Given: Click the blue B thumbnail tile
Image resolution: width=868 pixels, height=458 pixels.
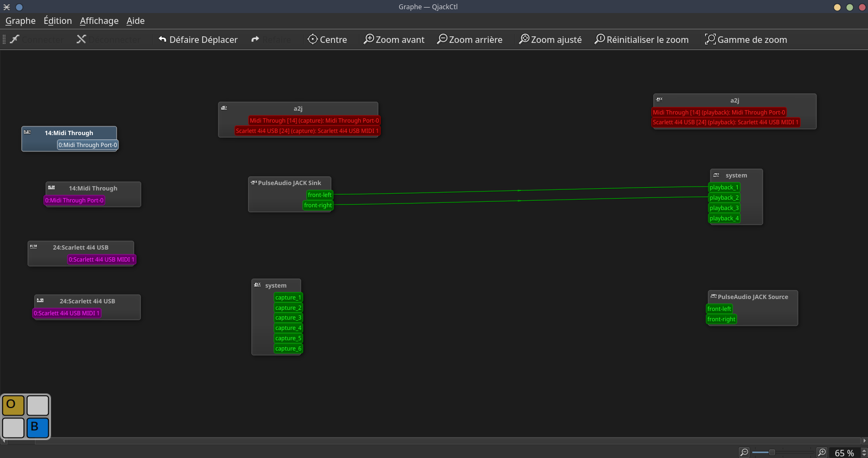Looking at the screenshot, I should coord(37,428).
